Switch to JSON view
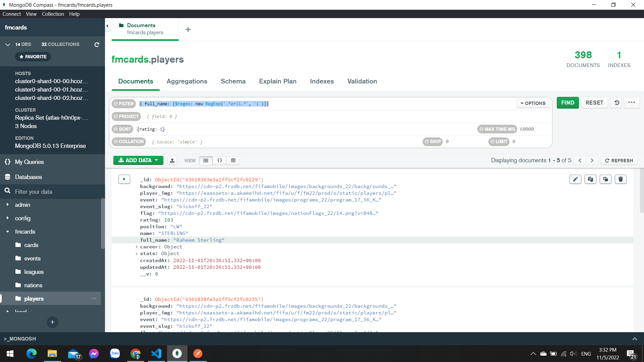 (219, 161)
